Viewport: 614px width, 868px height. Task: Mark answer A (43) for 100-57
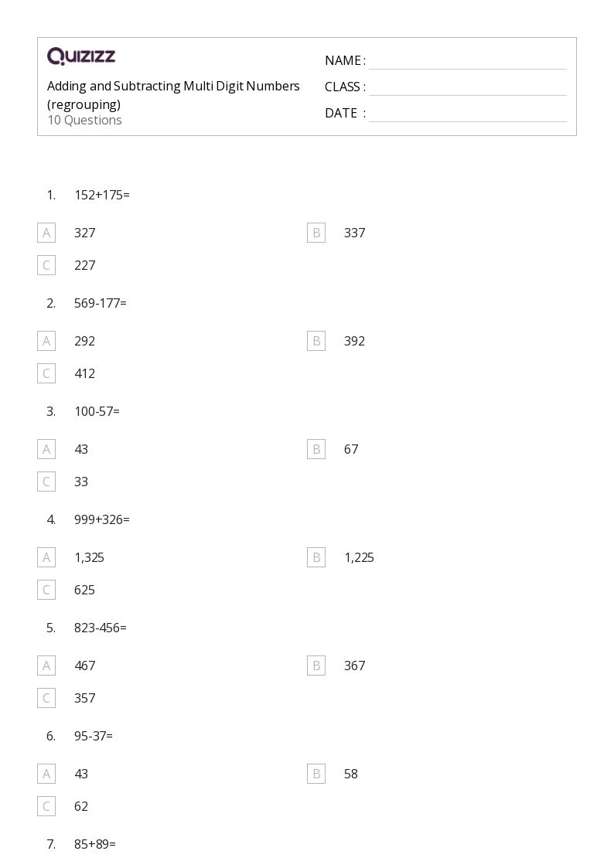tap(46, 449)
